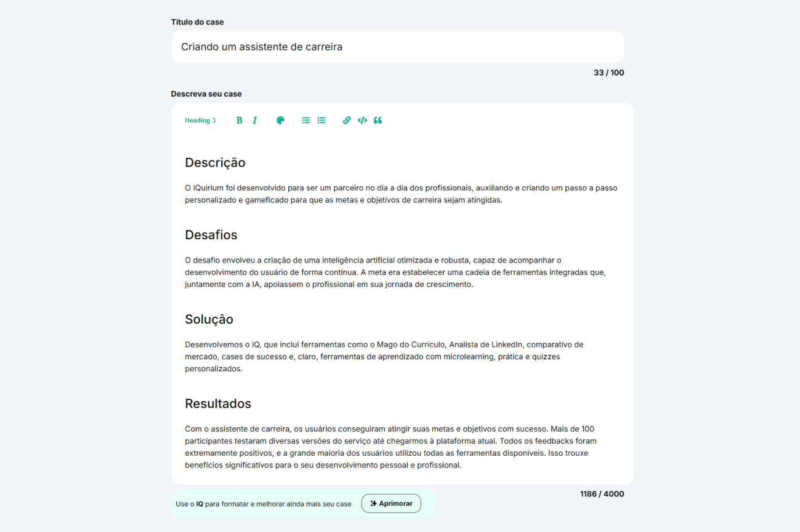Click the paragraph starting 'O desafio envolveu'

[x=395, y=272]
